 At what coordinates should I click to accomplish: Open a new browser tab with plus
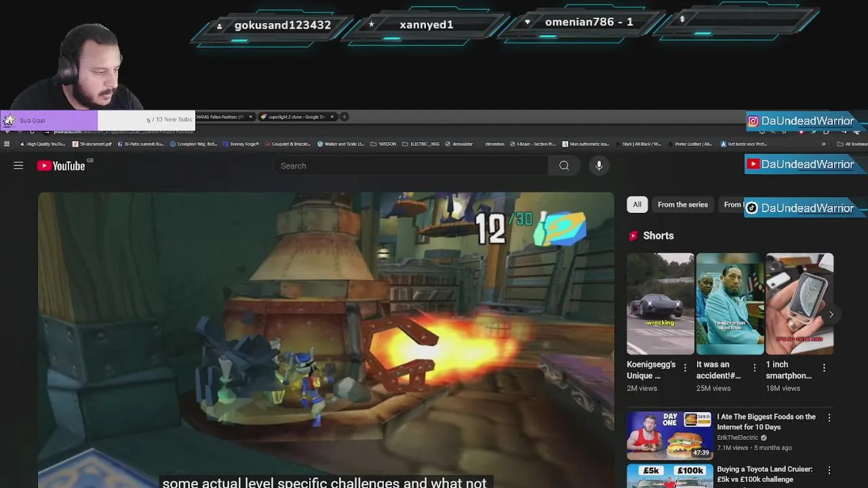coord(344,117)
